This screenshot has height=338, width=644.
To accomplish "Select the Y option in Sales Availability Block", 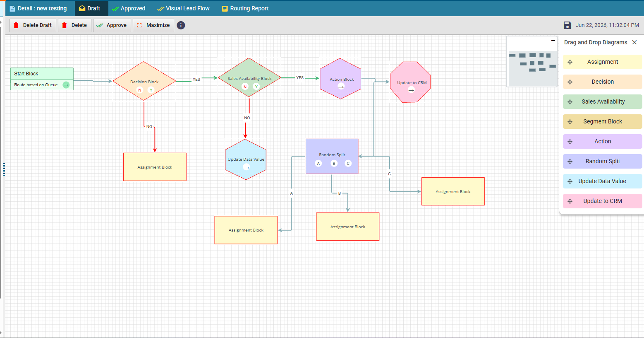I will click(256, 87).
